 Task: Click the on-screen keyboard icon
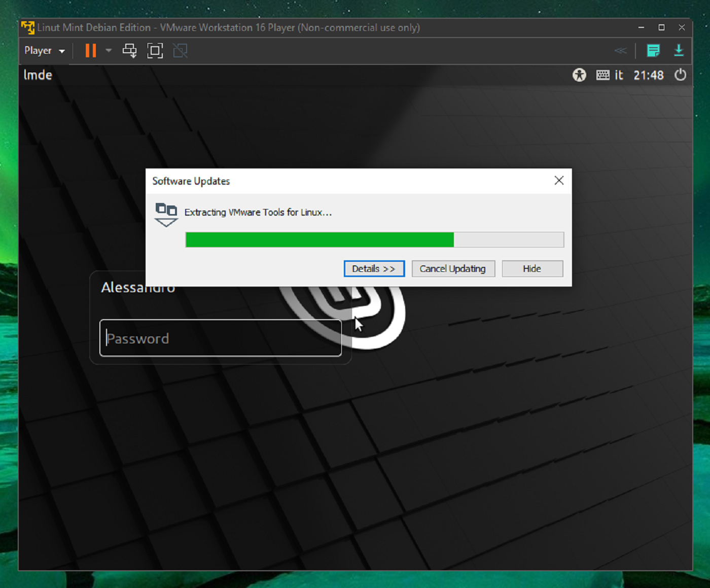602,75
